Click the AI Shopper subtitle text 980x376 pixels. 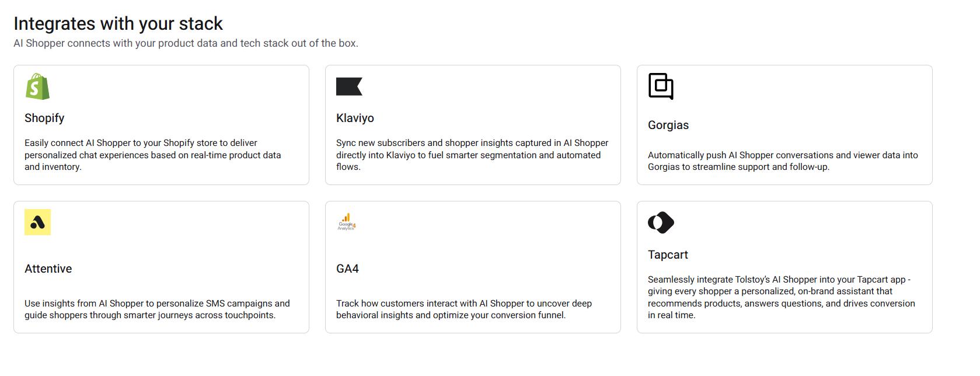pyautogui.click(x=187, y=43)
